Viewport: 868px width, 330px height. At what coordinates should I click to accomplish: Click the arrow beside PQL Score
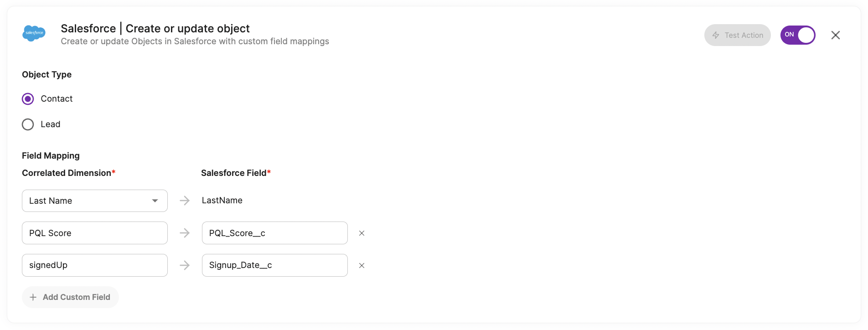coord(185,233)
